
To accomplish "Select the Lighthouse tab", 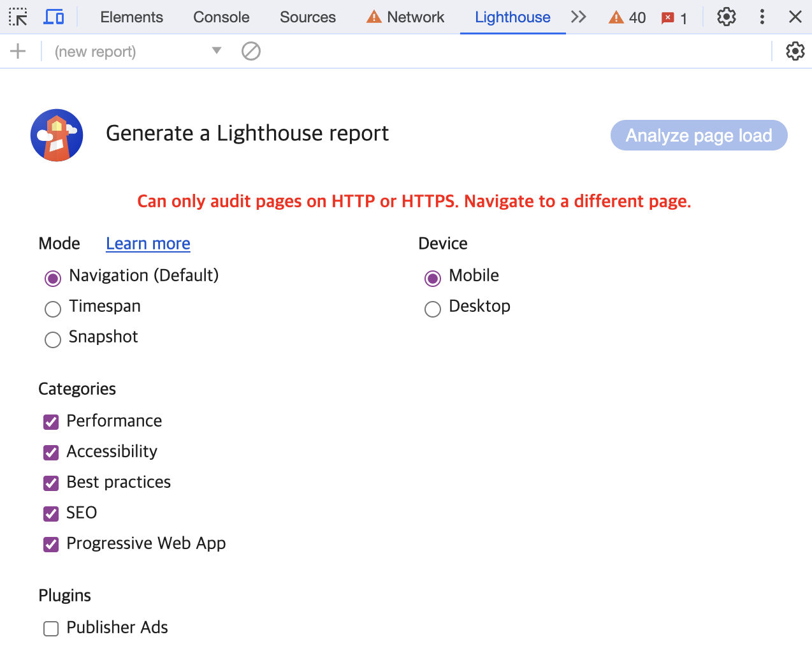I will pyautogui.click(x=512, y=17).
